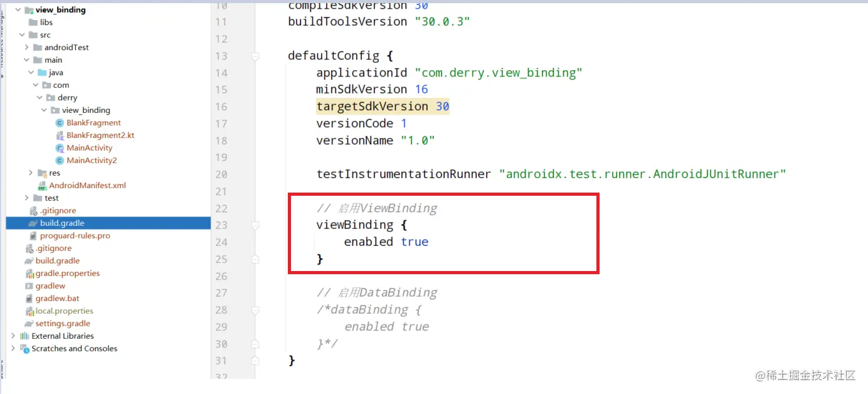The width and height of the screenshot is (868, 394).
Task: Expand the androidTest folder arrow
Action: 26,48
